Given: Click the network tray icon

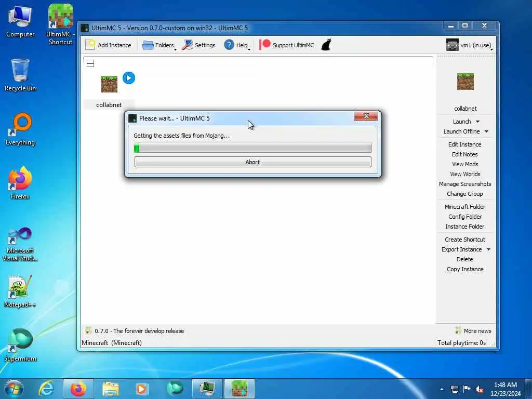Looking at the screenshot, I should click(454, 389).
